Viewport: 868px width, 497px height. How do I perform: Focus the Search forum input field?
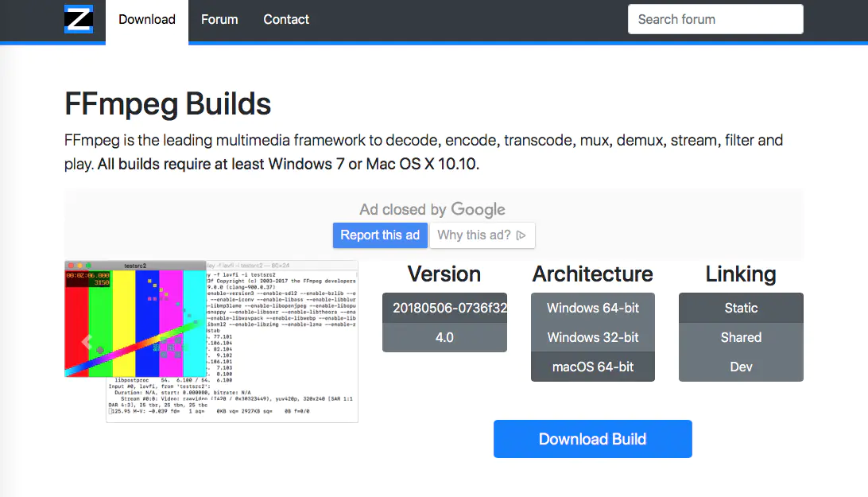[715, 19]
